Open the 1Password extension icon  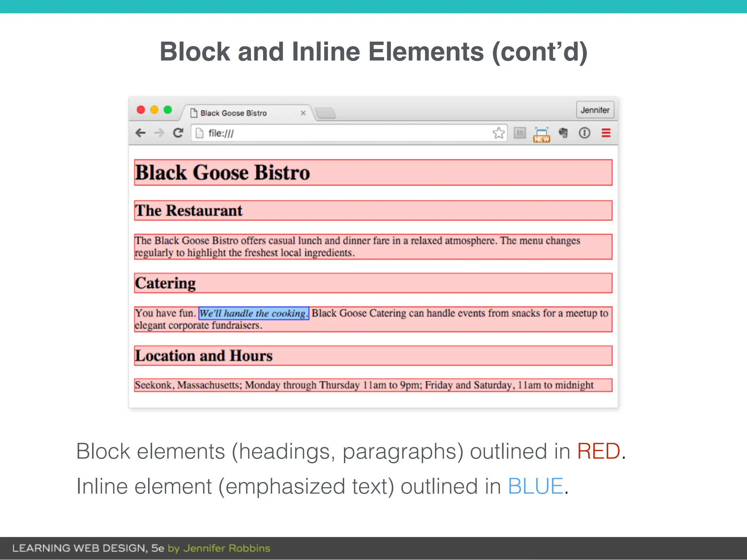click(584, 133)
